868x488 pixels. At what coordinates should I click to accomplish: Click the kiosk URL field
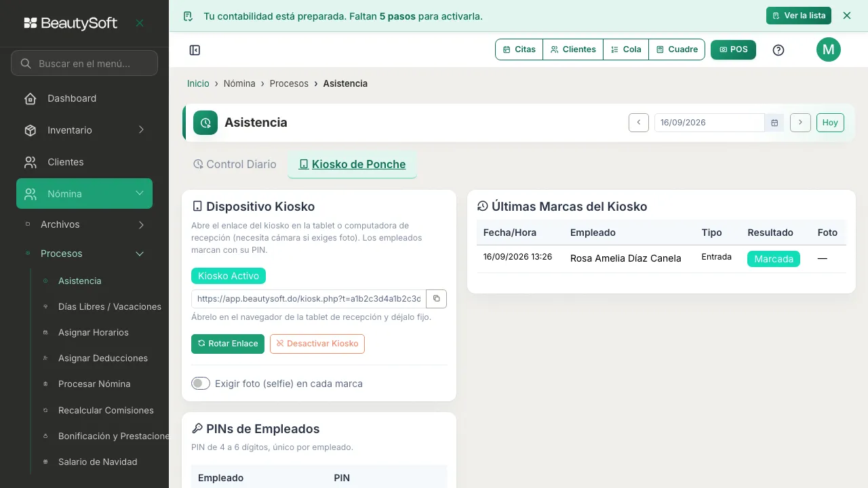click(x=309, y=299)
